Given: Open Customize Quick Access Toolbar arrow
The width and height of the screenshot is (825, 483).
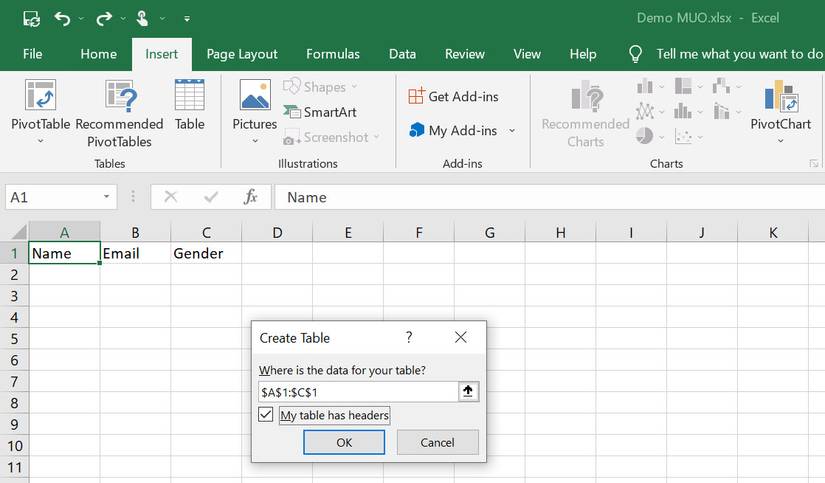Looking at the screenshot, I should click(187, 19).
